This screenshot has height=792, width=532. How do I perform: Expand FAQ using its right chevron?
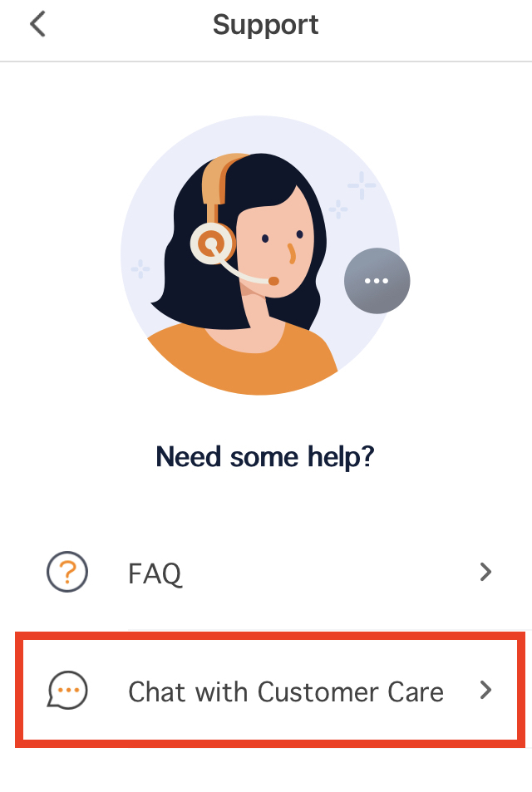coord(485,572)
